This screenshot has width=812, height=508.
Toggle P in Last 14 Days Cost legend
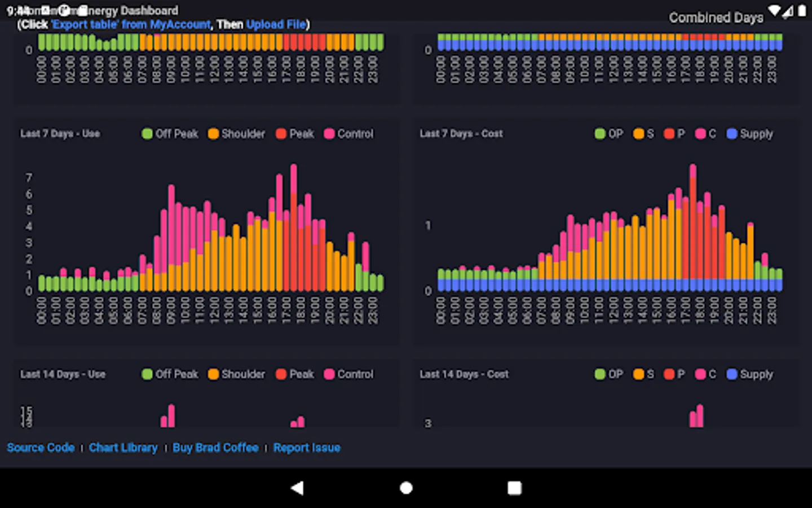674,374
